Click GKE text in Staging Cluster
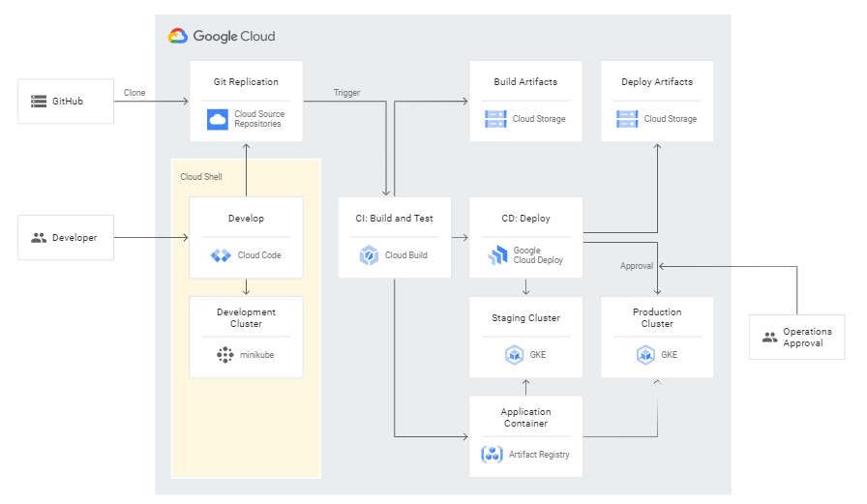Image resolution: width=867 pixels, height=504 pixels. coord(538,355)
